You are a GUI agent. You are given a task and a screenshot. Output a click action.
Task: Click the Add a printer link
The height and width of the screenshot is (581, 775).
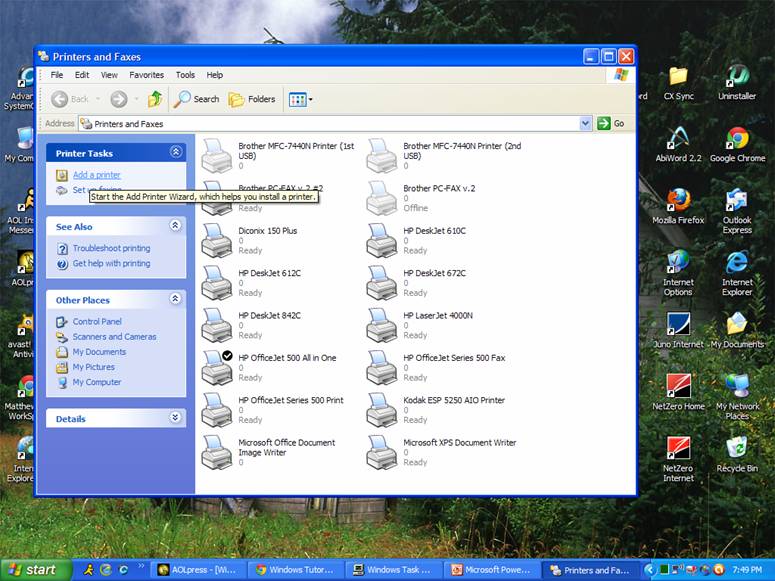coord(96,175)
